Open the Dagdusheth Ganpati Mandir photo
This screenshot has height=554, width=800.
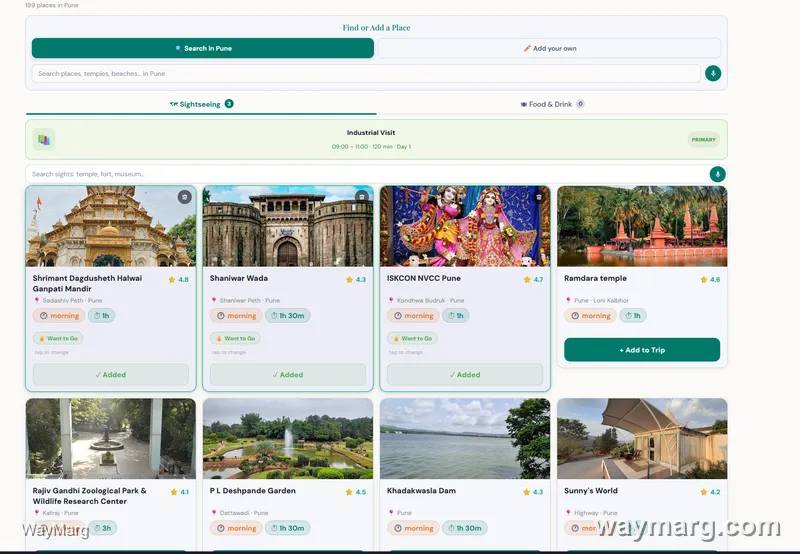pyautogui.click(x=111, y=226)
